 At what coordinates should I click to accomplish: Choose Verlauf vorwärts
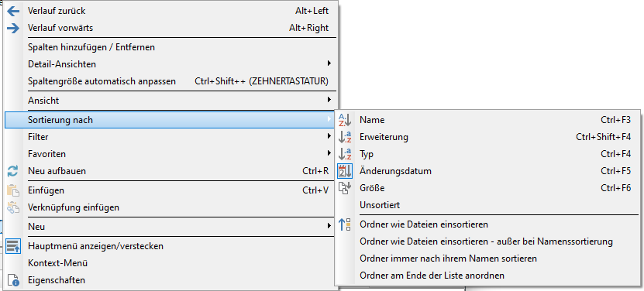(170, 28)
